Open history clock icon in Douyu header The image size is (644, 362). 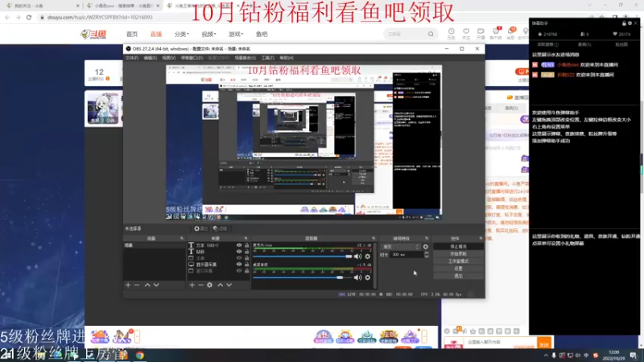(x=451, y=31)
